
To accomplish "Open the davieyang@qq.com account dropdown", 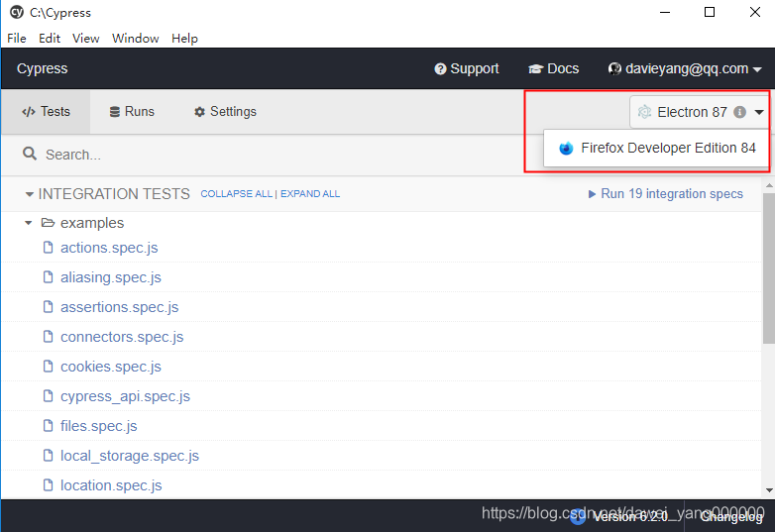I will pyautogui.click(x=685, y=68).
